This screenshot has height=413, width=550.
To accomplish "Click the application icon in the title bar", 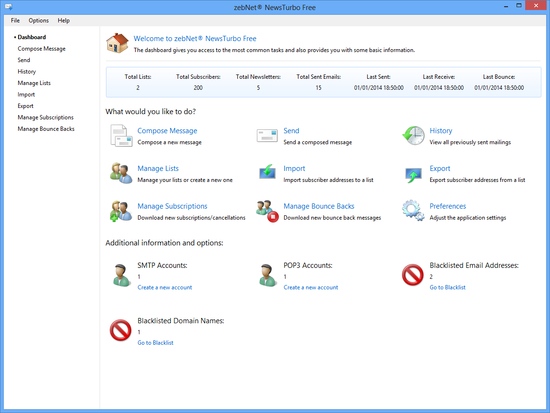I will (x=9, y=7).
